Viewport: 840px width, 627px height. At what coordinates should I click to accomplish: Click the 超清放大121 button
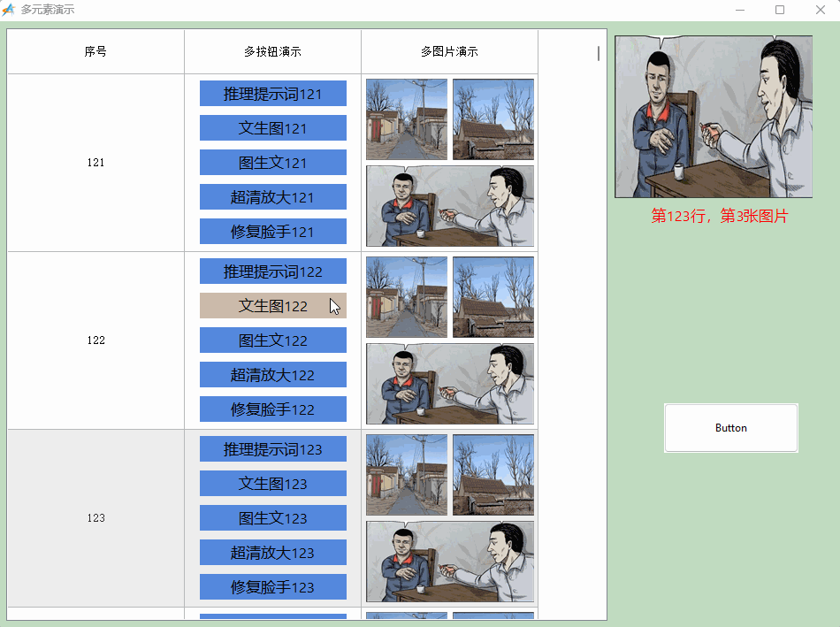coord(273,196)
